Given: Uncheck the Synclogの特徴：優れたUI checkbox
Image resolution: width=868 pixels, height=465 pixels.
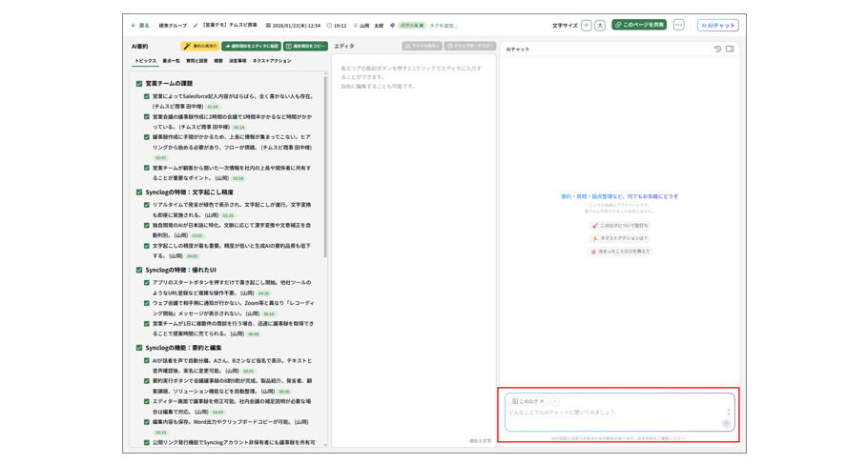Looking at the screenshot, I should click(x=139, y=270).
